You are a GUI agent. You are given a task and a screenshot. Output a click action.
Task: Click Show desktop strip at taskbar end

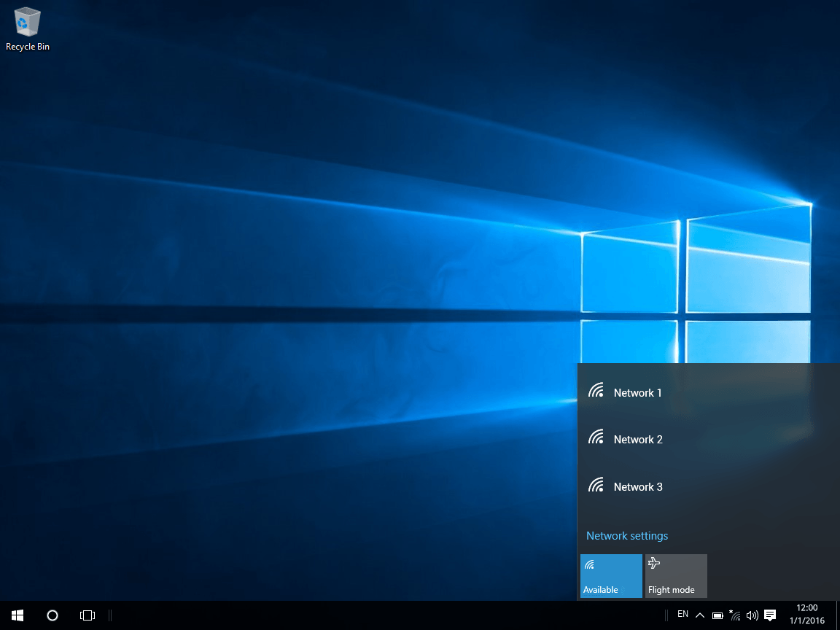[x=837, y=615]
